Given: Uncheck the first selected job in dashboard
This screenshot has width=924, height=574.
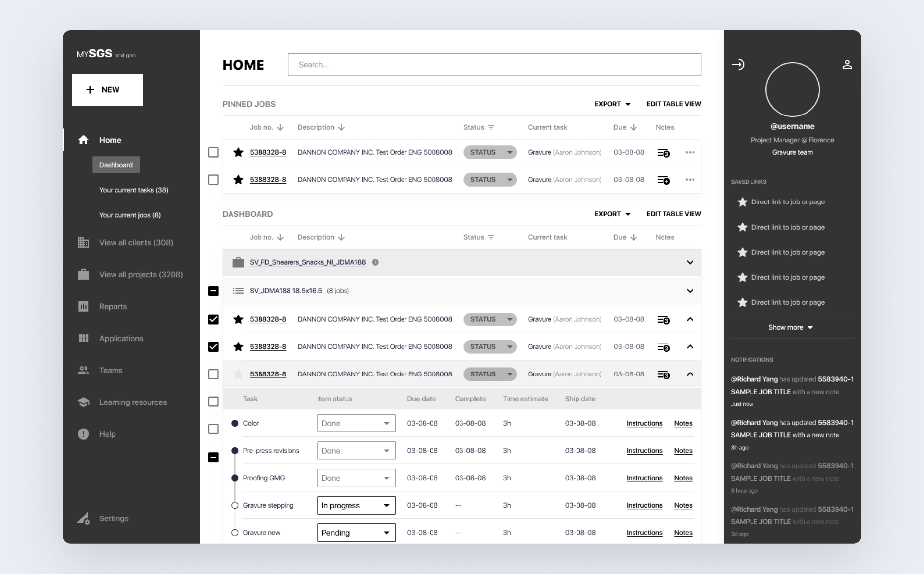Looking at the screenshot, I should (x=213, y=319).
